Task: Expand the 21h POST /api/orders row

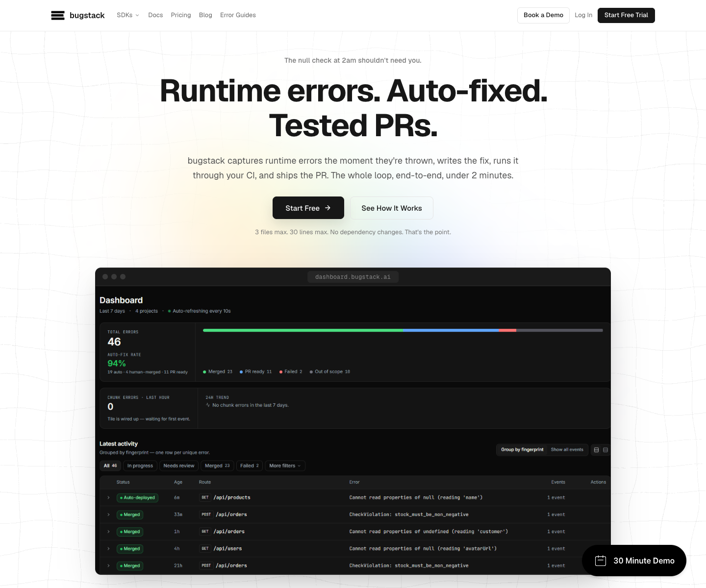Action: [x=108, y=566]
